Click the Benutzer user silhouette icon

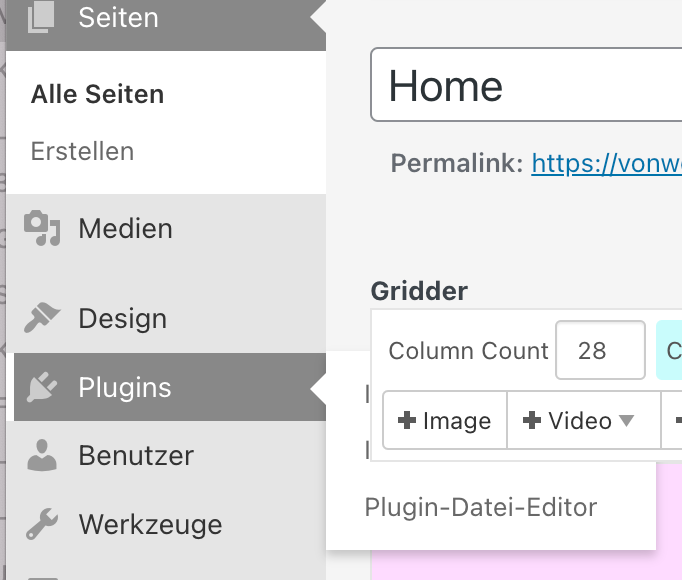[42, 455]
